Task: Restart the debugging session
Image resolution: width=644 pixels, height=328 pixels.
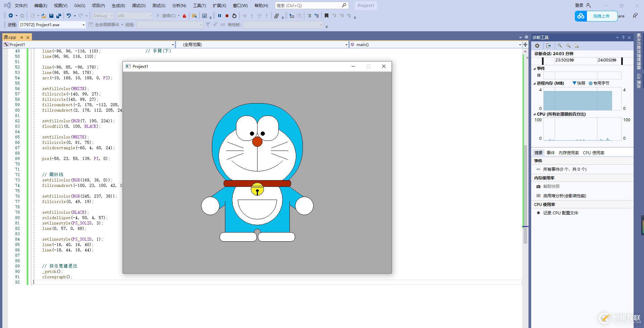Action: [x=234, y=16]
